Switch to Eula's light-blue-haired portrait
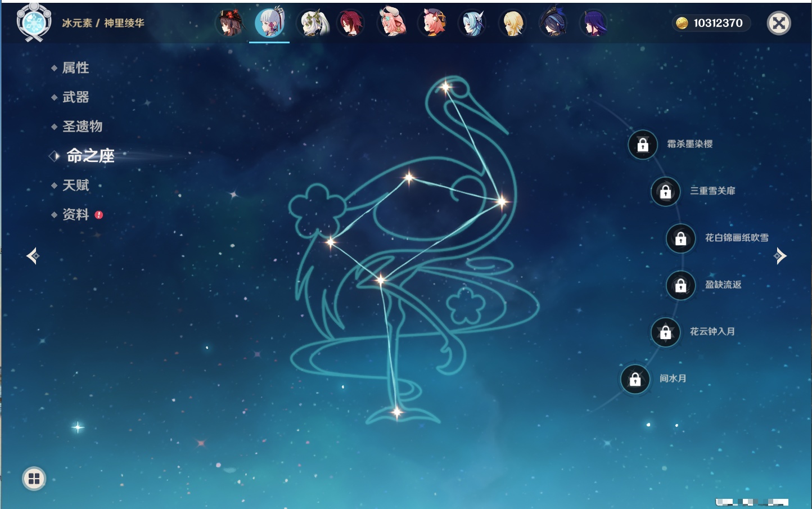This screenshot has height=509, width=812. tap(472, 23)
